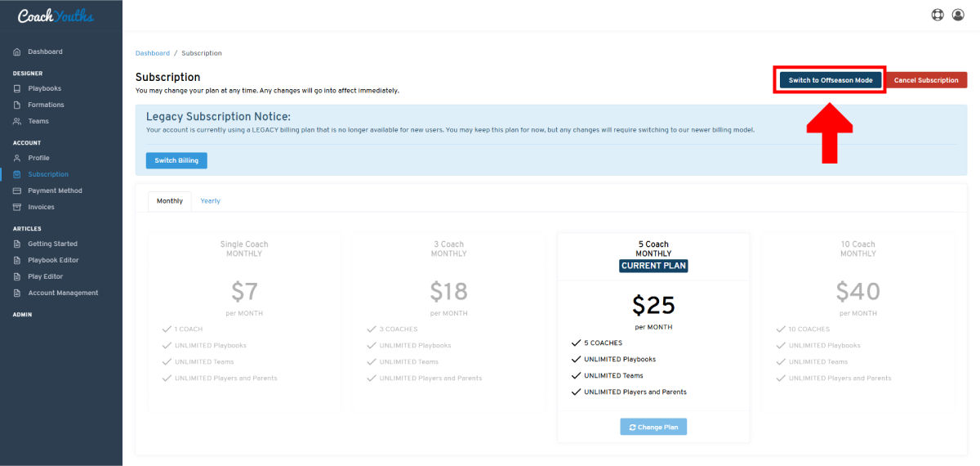Open the Account Management article

(61, 293)
